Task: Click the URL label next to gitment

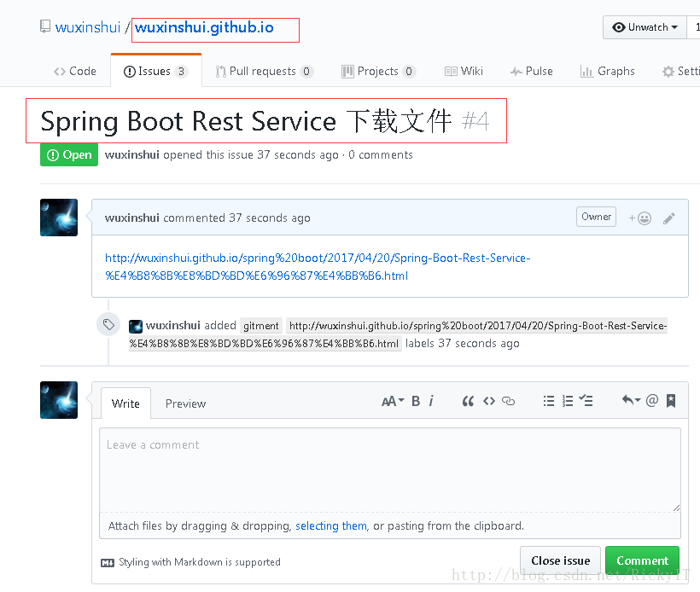Action: pyautogui.click(x=398, y=334)
